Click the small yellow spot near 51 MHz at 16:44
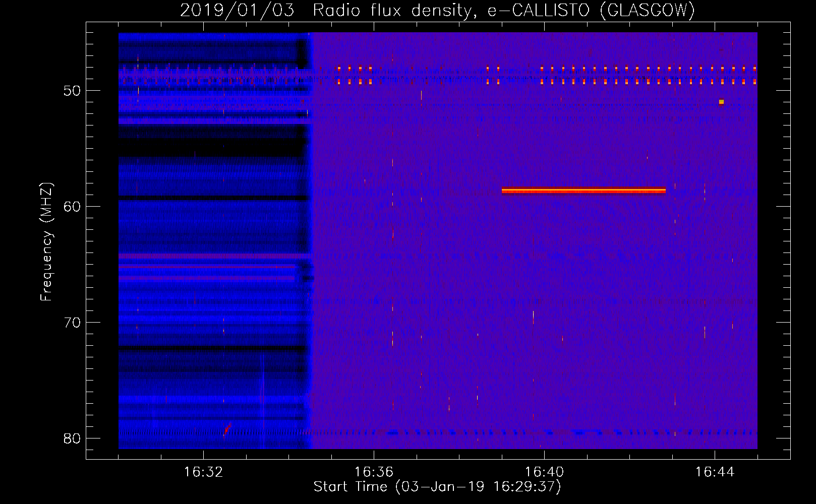This screenshot has height=504, width=816. (x=721, y=102)
